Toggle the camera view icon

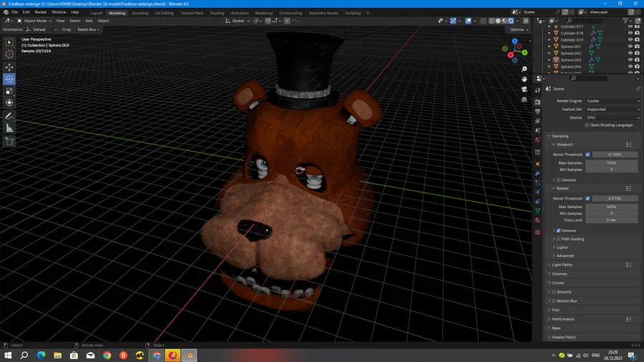click(524, 89)
